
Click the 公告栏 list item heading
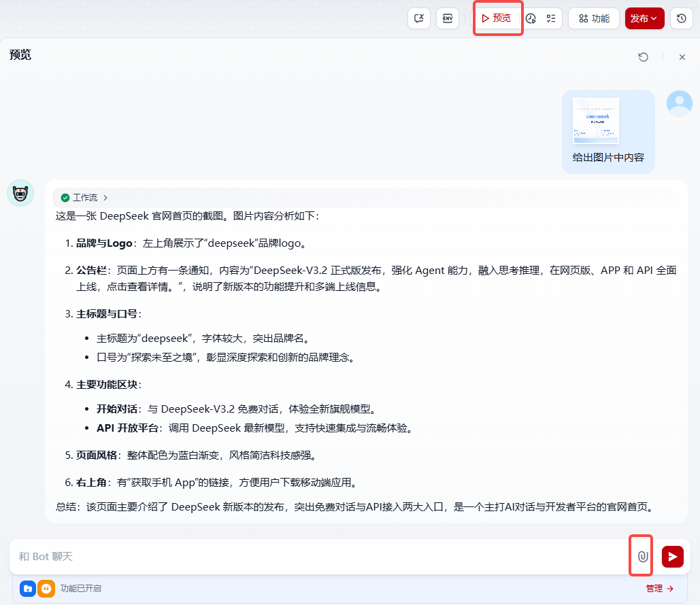(x=92, y=271)
